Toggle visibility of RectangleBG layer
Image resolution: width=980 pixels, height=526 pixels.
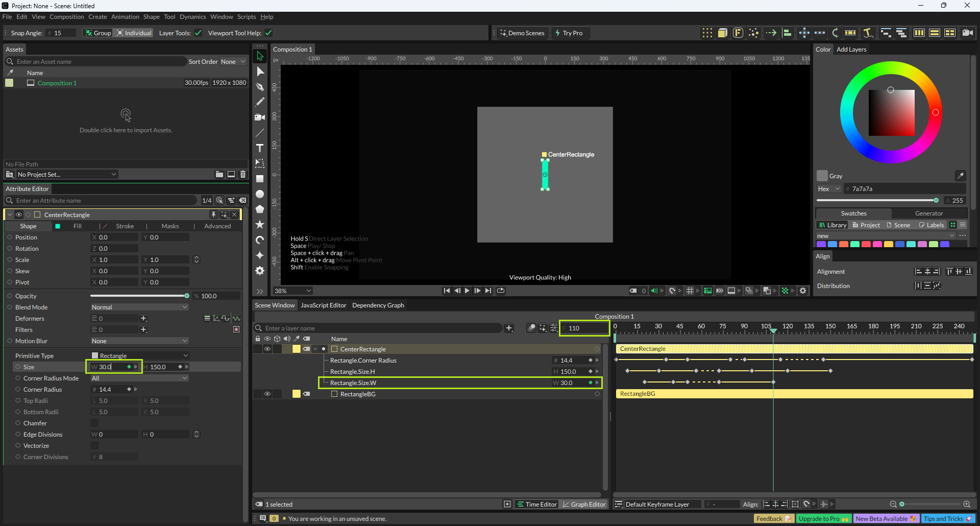pos(267,394)
